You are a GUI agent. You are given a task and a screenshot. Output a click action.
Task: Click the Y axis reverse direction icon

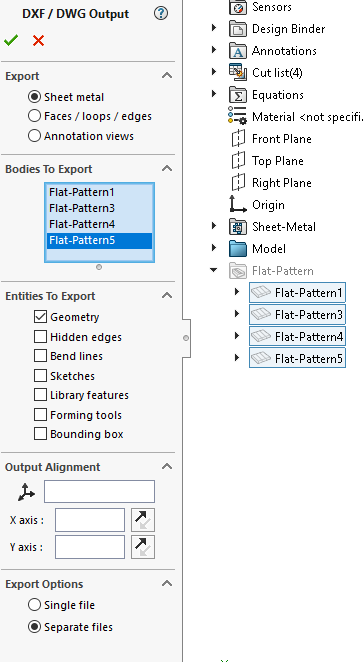pos(143,547)
